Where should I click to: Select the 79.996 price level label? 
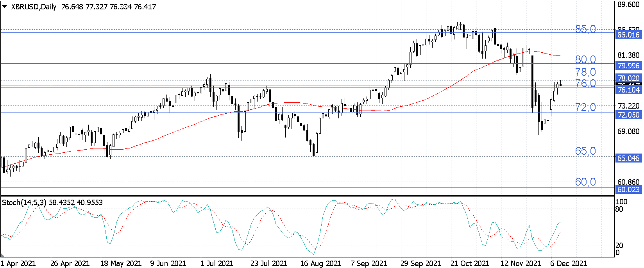click(x=628, y=66)
